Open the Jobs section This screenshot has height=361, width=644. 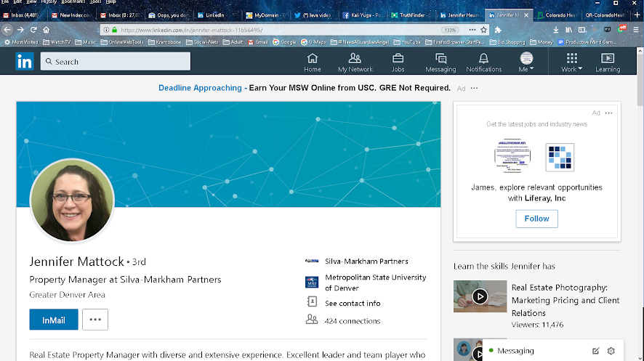point(398,62)
